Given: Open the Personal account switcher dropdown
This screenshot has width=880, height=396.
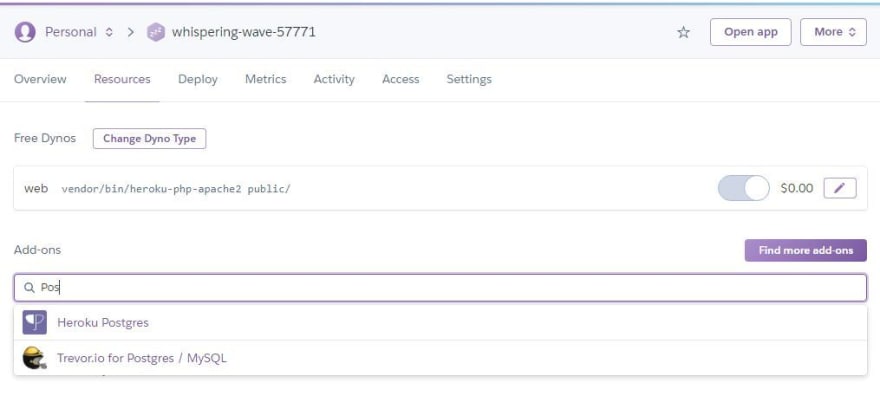Looking at the screenshot, I should pyautogui.click(x=79, y=32).
